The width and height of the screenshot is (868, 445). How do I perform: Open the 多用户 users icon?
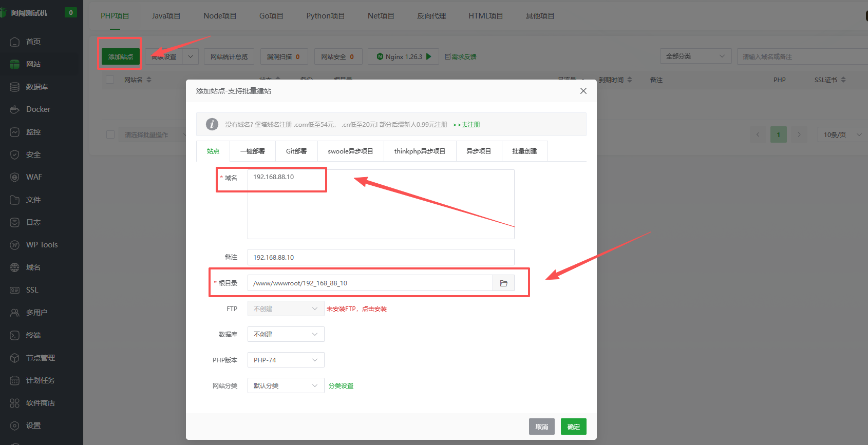[15, 313]
